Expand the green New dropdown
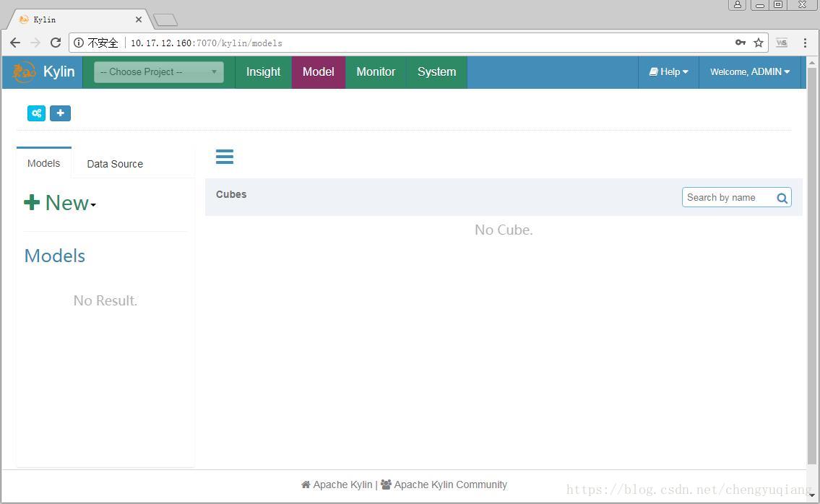Image resolution: width=820 pixels, height=504 pixels. (60, 203)
